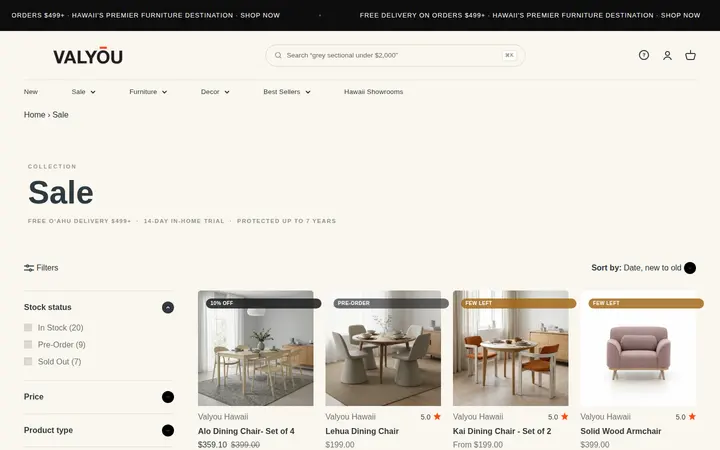Click the Home breadcrumb link

tap(34, 115)
